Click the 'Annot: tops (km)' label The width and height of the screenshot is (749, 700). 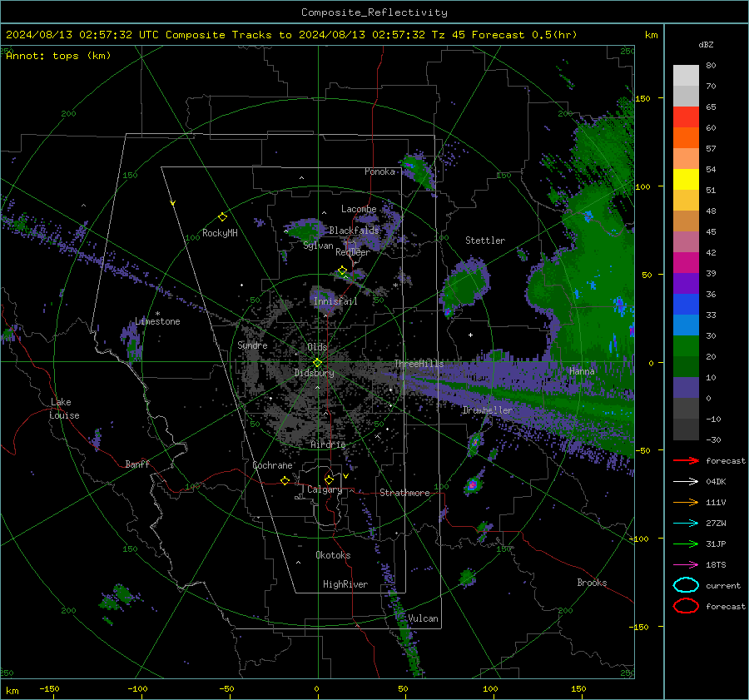click(58, 56)
